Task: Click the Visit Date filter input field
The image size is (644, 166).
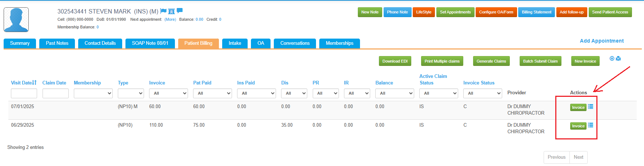Action: pos(24,94)
